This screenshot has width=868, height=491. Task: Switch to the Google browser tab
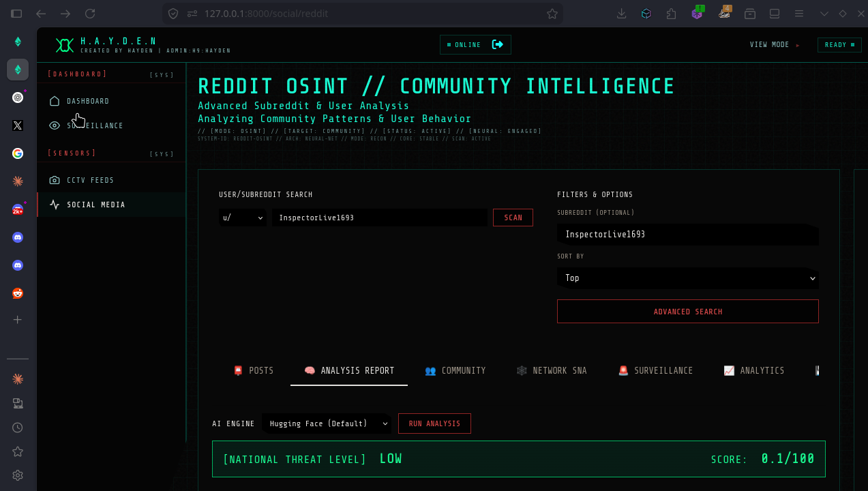click(x=18, y=153)
